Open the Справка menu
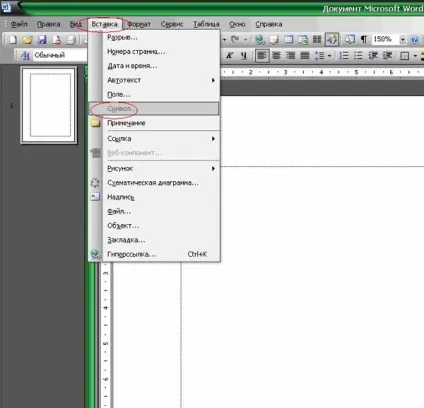The image size is (424, 408). (269, 24)
